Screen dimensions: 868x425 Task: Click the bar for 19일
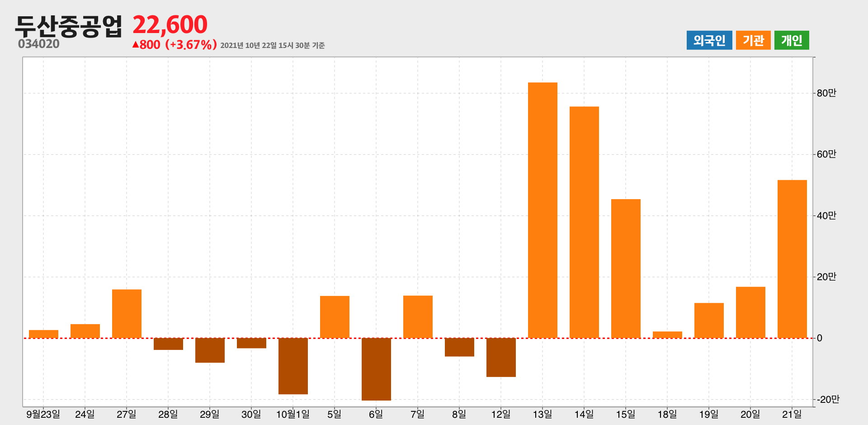[x=709, y=320]
